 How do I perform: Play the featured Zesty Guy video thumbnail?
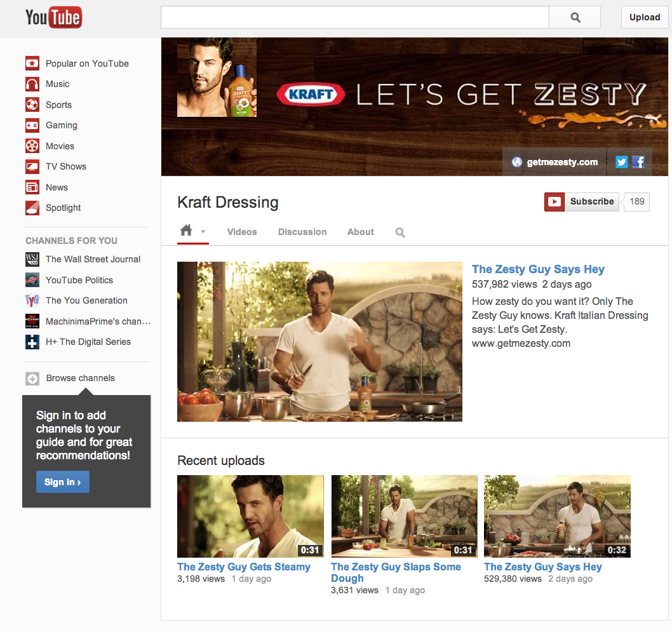(x=319, y=342)
